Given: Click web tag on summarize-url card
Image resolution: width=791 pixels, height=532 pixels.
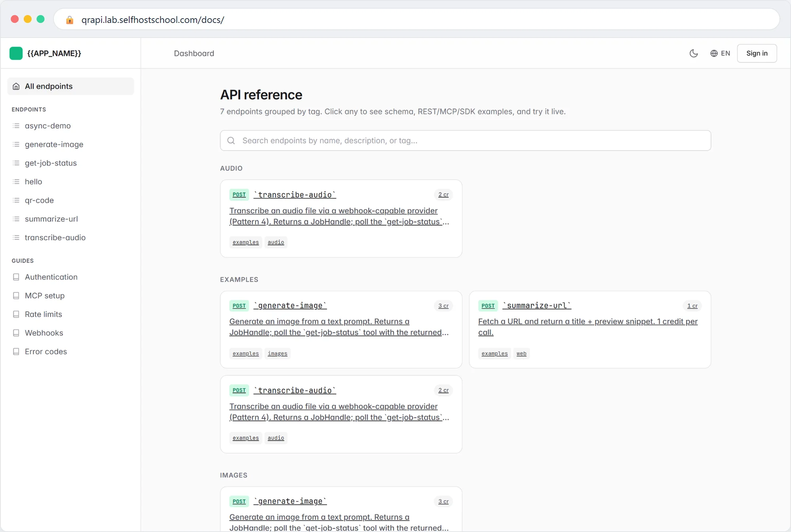Looking at the screenshot, I should [521, 353].
